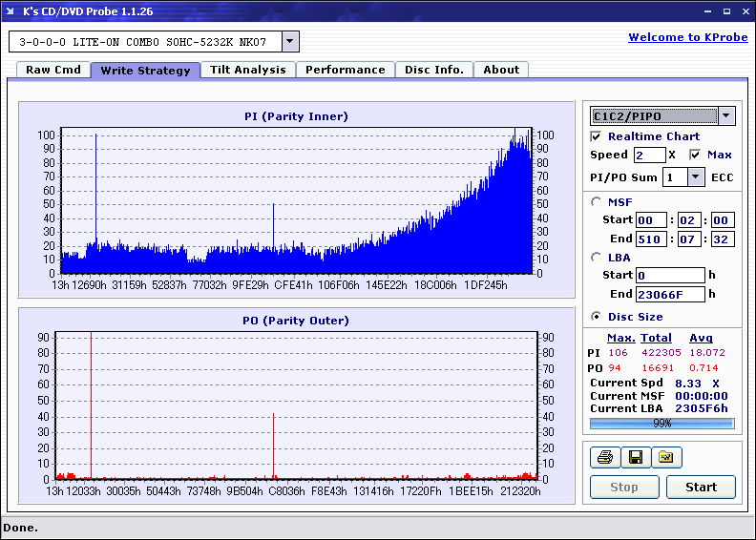Click the print chart icon

pos(604,457)
